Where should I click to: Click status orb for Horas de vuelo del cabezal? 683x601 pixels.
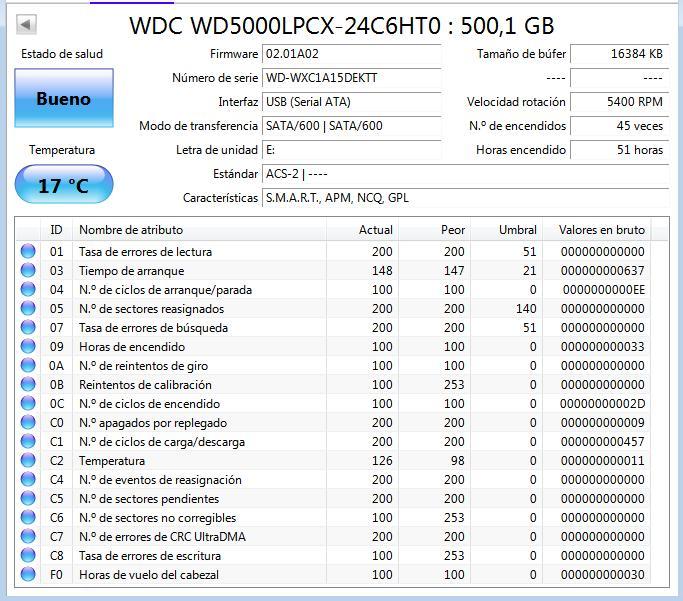click(28, 574)
